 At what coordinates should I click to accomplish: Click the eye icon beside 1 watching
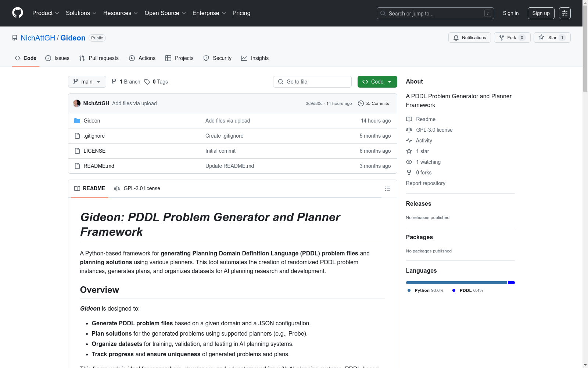(409, 162)
